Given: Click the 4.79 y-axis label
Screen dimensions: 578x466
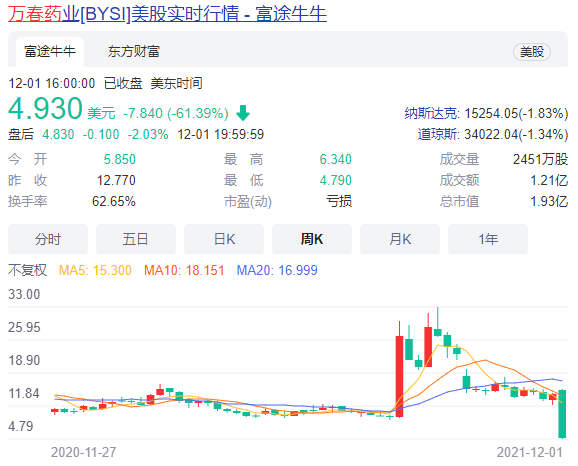Looking at the screenshot, I should [x=21, y=426].
